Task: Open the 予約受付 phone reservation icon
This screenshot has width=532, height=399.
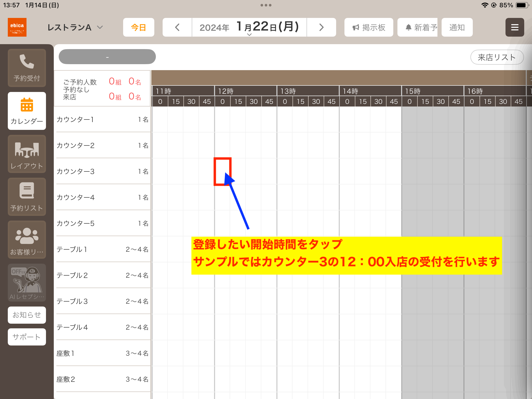Action: pos(27,68)
